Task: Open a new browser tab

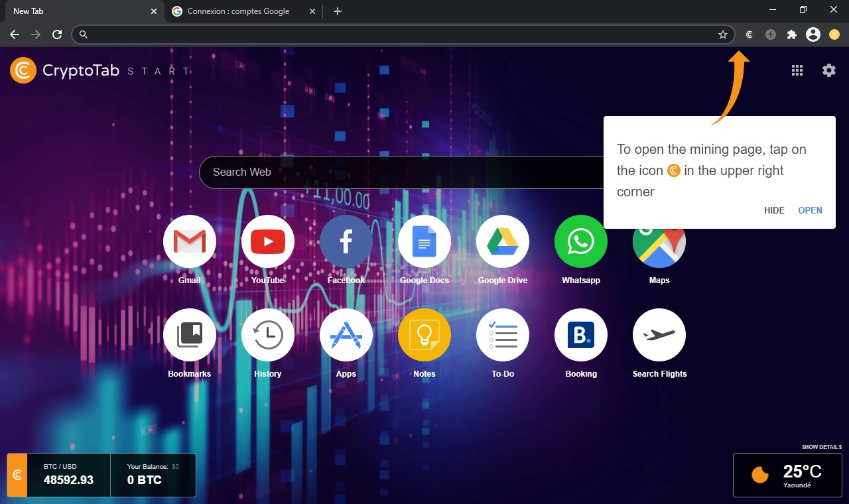Action: point(338,11)
